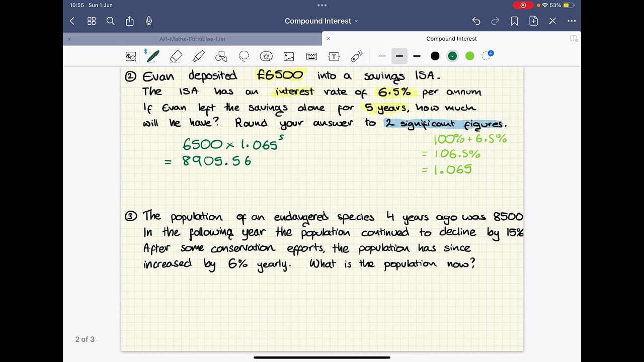The width and height of the screenshot is (644, 362).
Task: Toggle read-only mode with the crossed-pen icon
Action: (x=552, y=21)
